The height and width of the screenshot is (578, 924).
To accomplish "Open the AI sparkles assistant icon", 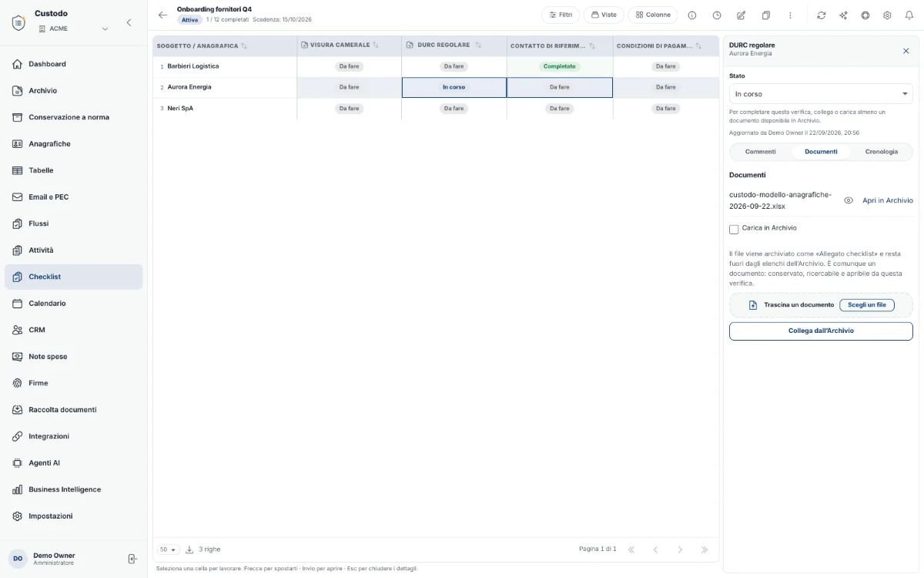I will [x=844, y=15].
